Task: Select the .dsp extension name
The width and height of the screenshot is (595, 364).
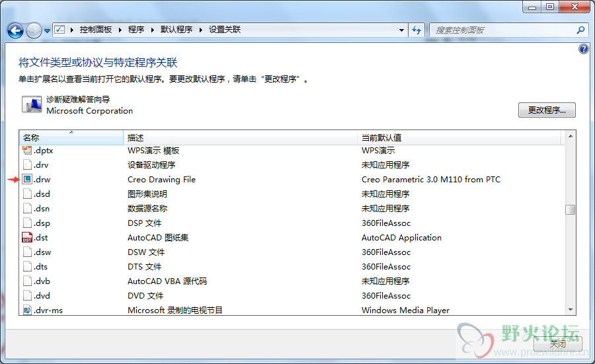Action: (42, 223)
